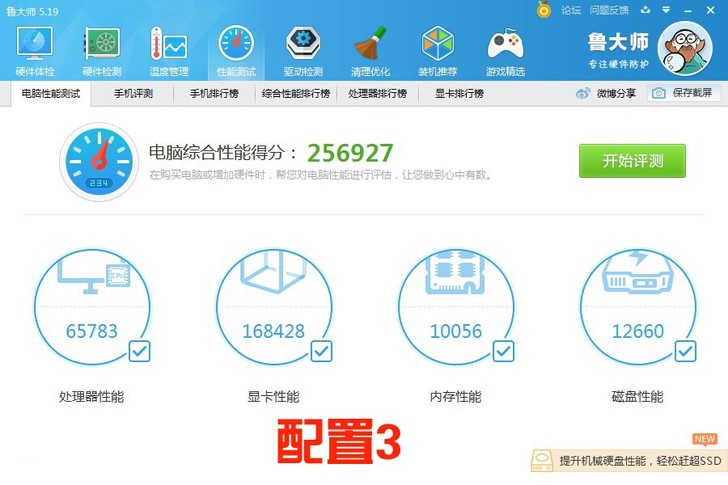The image size is (728, 485).
Task: Select 性能测试 performance test icon
Action: pyautogui.click(x=236, y=51)
